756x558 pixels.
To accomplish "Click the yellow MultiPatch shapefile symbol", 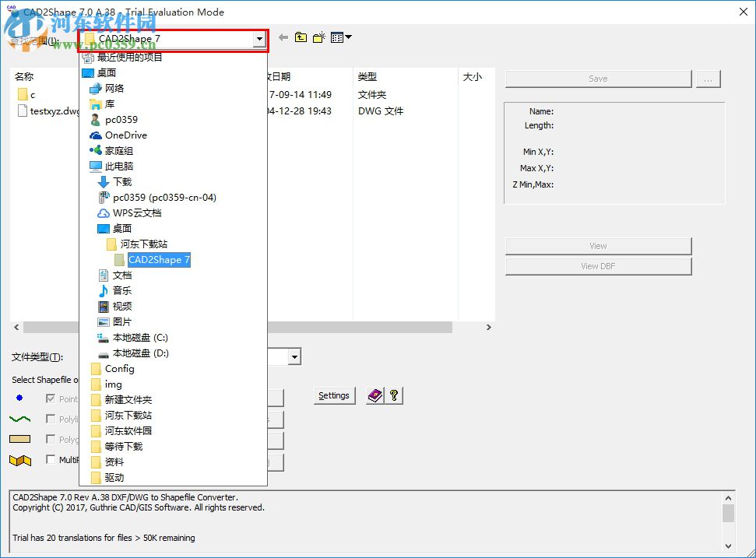I will 20,460.
